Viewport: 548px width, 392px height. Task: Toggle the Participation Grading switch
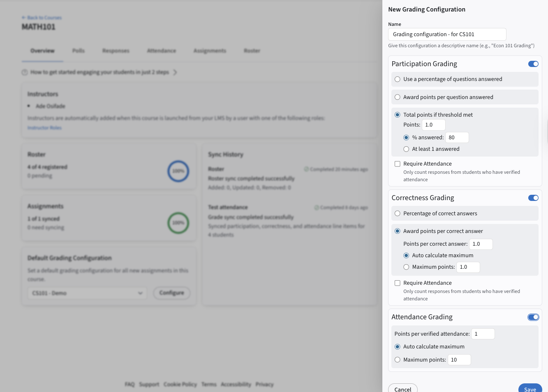(533, 64)
